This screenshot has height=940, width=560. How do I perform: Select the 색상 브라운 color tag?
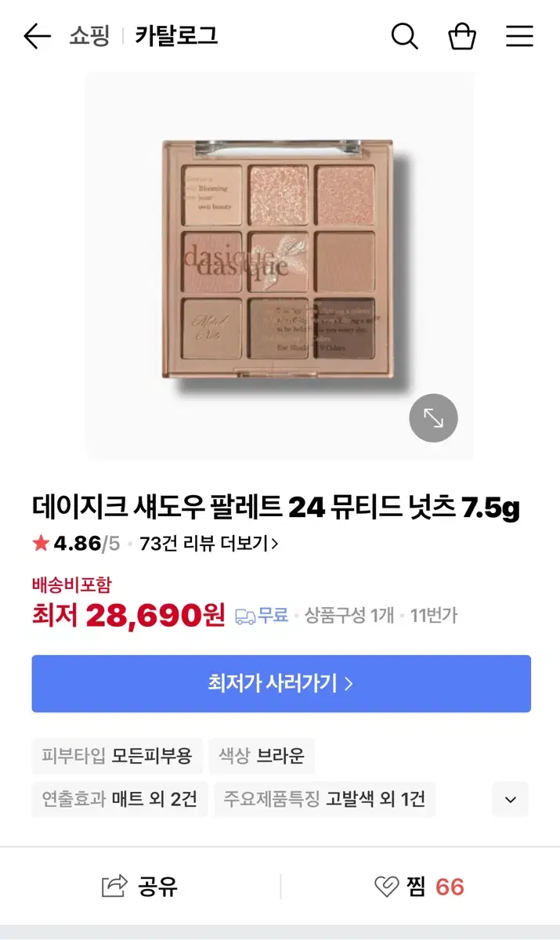(x=262, y=756)
